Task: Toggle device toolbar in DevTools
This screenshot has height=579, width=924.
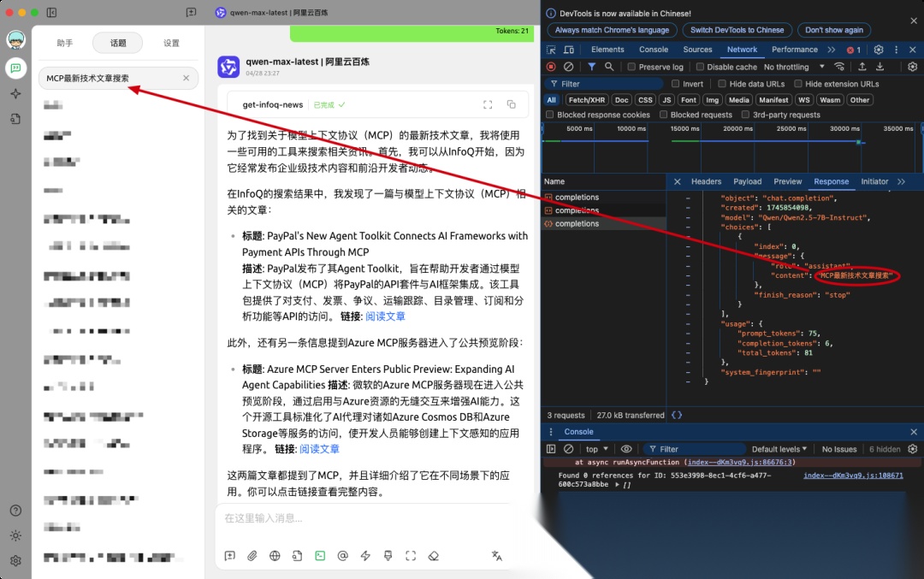Action: pos(569,50)
